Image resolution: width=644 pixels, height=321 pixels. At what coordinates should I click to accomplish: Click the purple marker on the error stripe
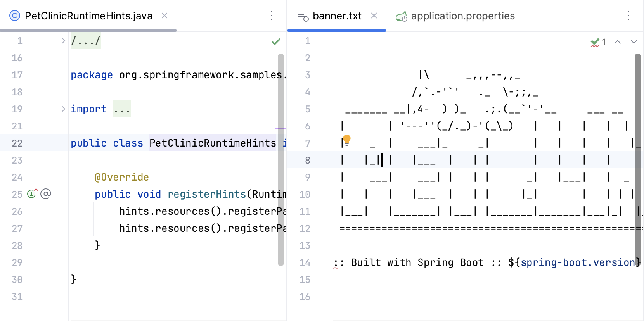[x=281, y=128]
